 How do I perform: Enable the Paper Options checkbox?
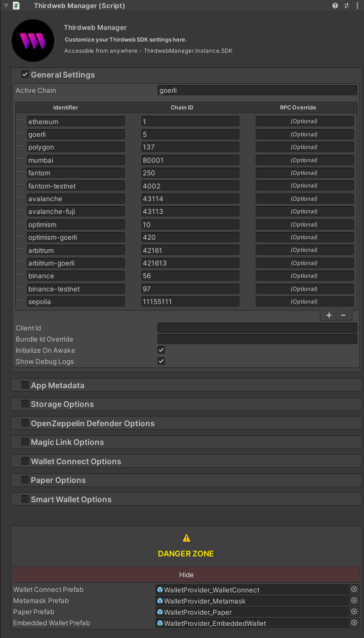(25, 480)
